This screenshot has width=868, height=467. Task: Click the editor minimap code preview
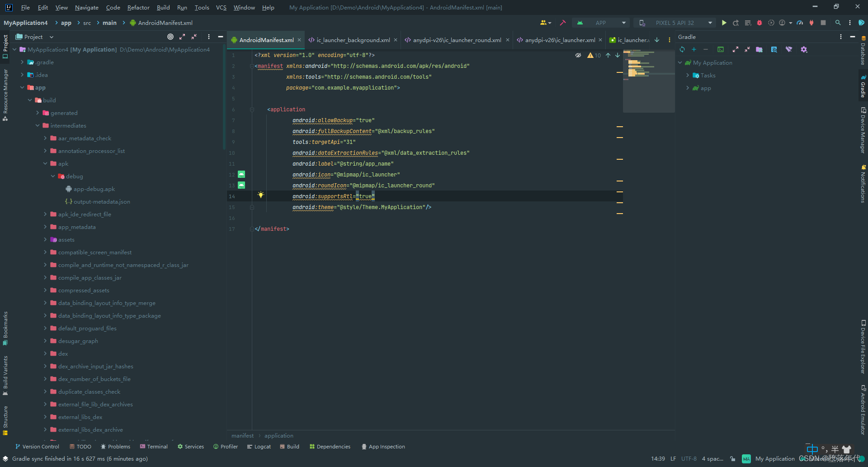[x=649, y=81]
